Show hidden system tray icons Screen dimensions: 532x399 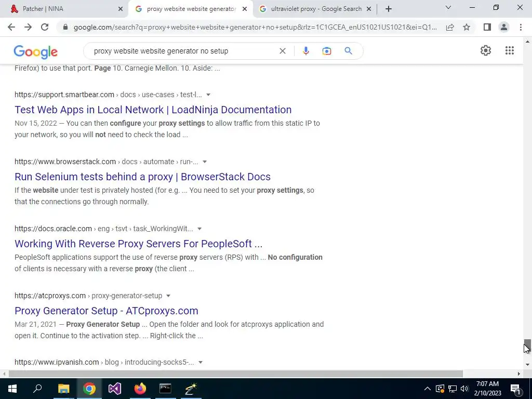click(x=428, y=389)
